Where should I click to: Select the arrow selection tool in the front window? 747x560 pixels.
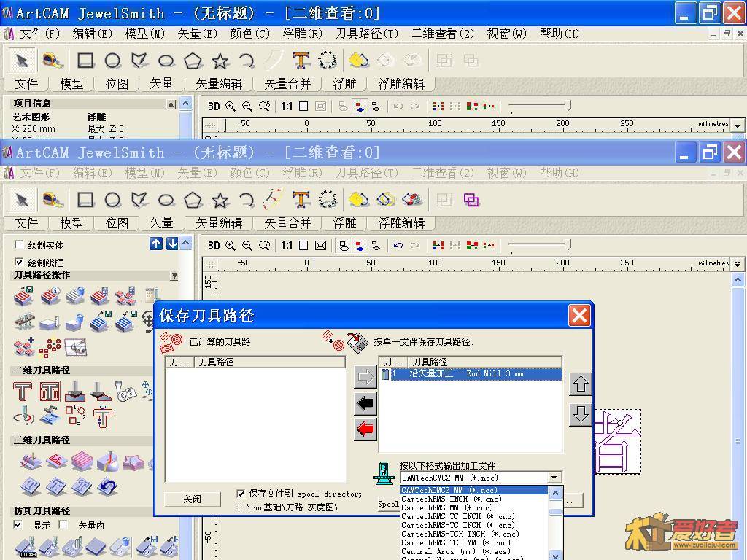(22, 200)
